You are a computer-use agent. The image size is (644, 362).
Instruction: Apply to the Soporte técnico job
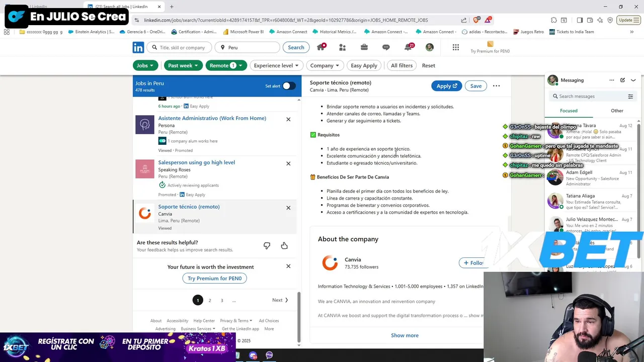pos(447,86)
